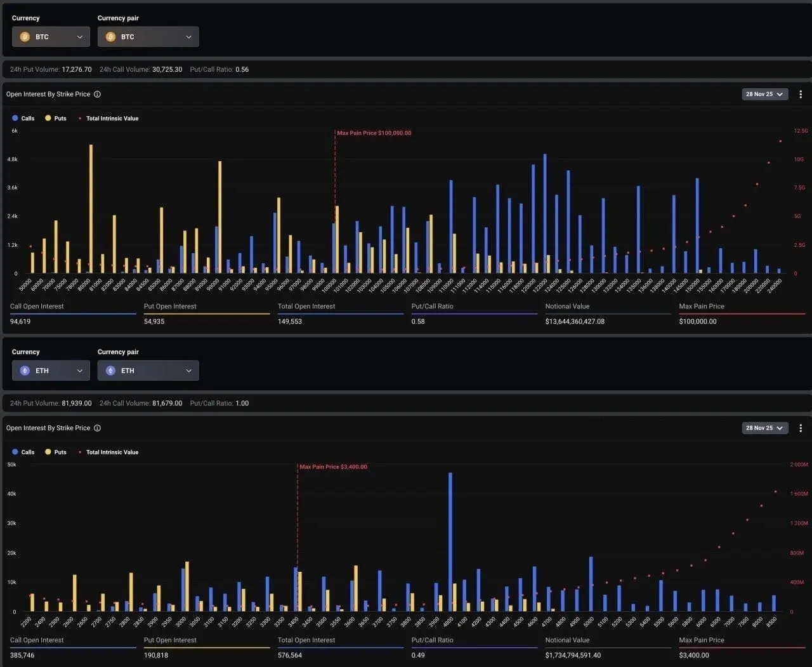
Task: Click yellow Puts color dot in ETH legend
Action: (x=48, y=452)
